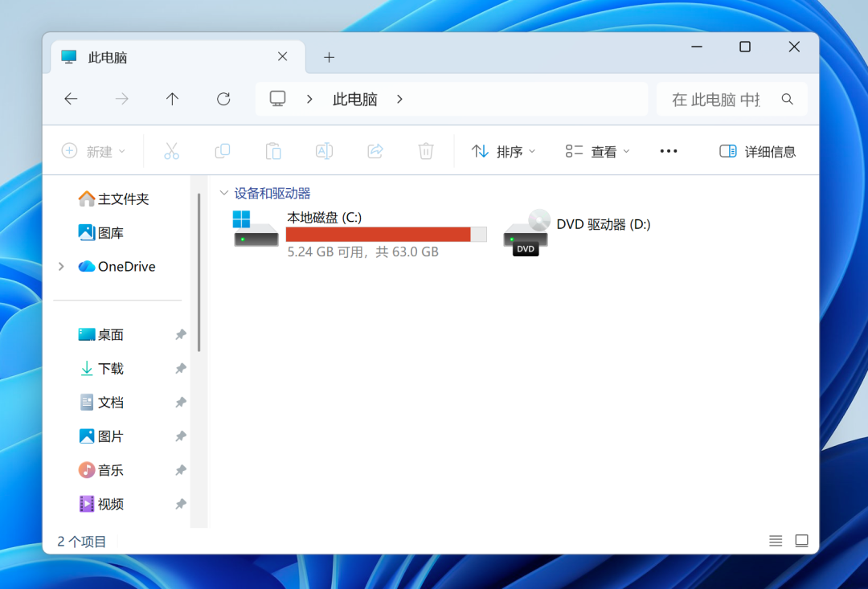
Task: Go back with the left arrow
Action: [x=71, y=99]
